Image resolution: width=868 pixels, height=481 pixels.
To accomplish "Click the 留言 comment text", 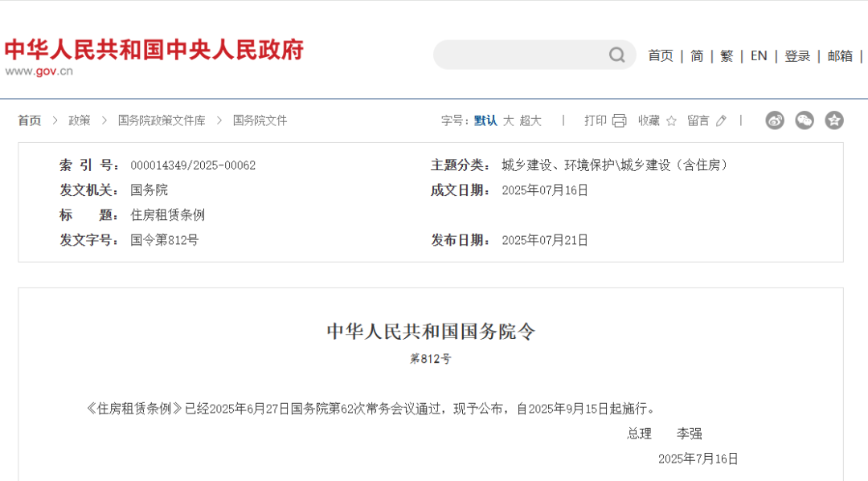I will (698, 120).
